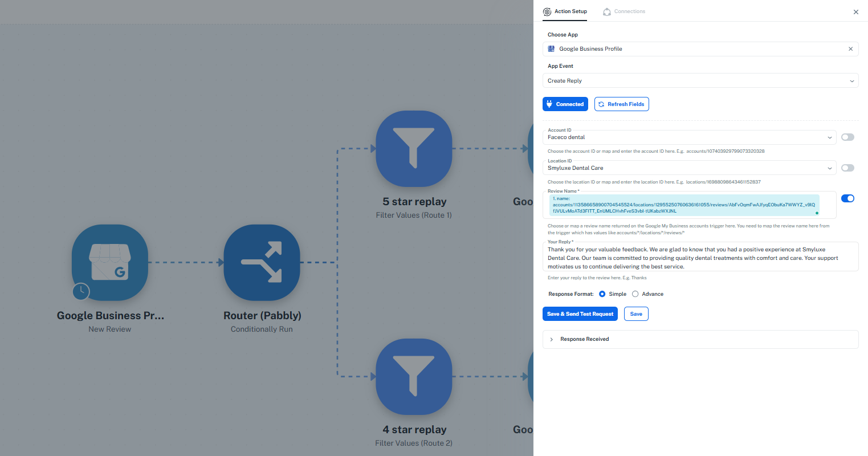Toggle the Location ID map switch
The image size is (868, 456).
tap(847, 168)
